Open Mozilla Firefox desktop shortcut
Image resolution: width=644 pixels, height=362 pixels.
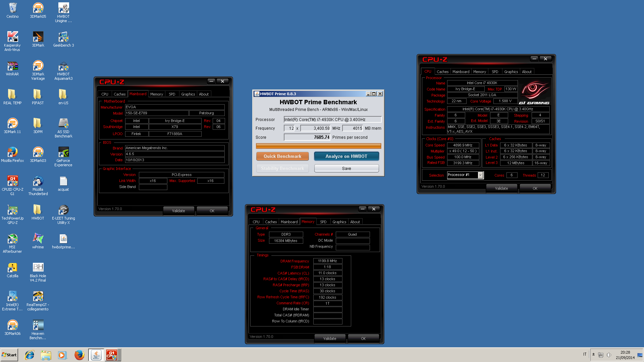(x=12, y=155)
